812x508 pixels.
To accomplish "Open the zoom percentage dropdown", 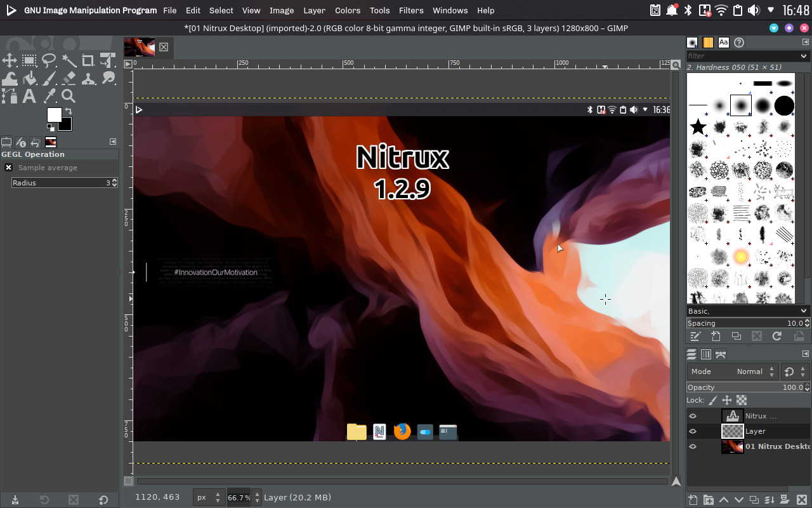I will 256,497.
